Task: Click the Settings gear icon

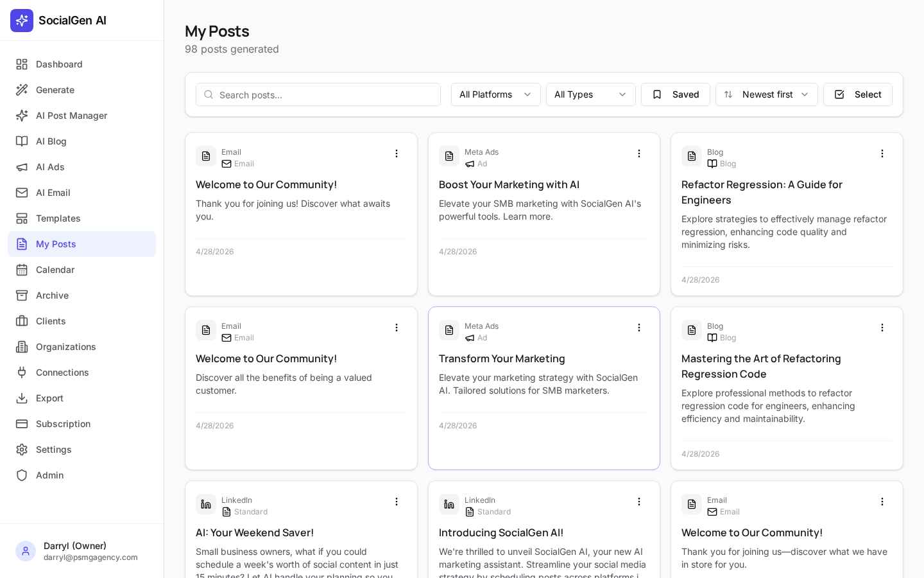Action: (x=22, y=450)
